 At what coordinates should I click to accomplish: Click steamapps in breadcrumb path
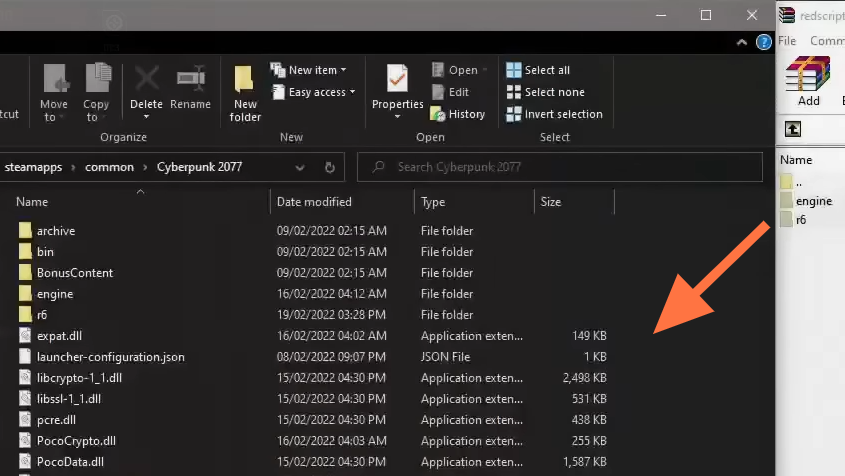tap(33, 167)
